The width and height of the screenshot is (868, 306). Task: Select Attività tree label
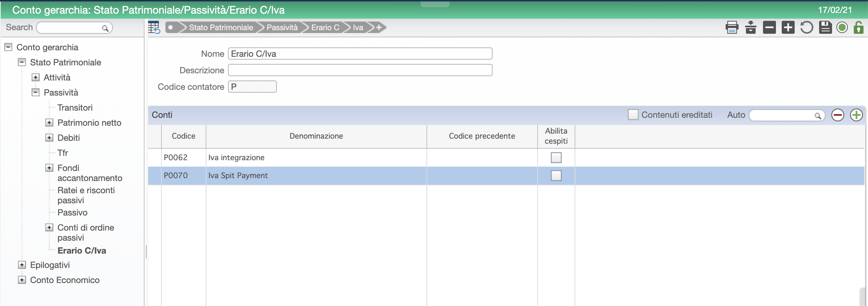(57, 77)
